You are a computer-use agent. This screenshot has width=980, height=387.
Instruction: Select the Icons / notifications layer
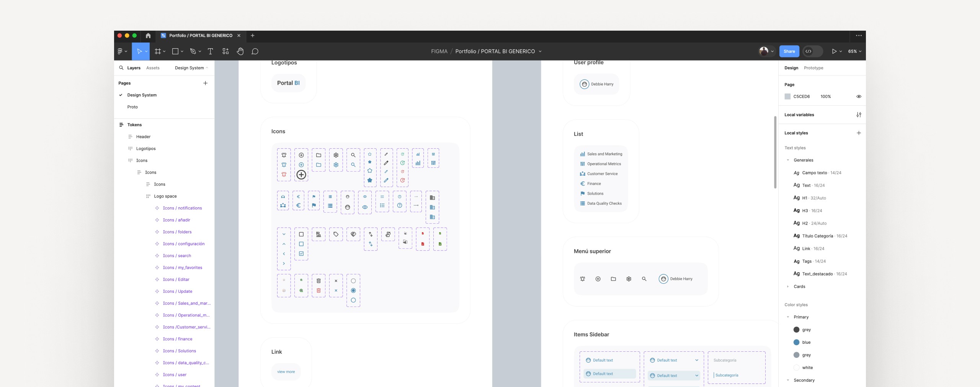pos(182,208)
